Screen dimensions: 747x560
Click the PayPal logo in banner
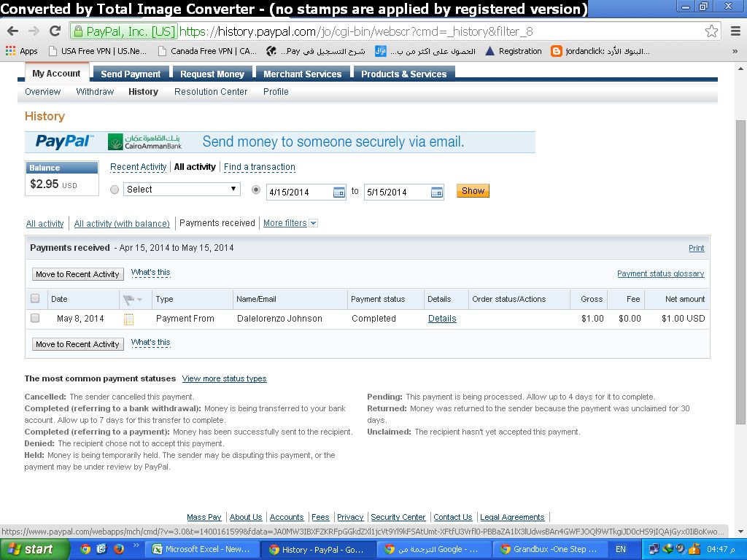[63, 141]
